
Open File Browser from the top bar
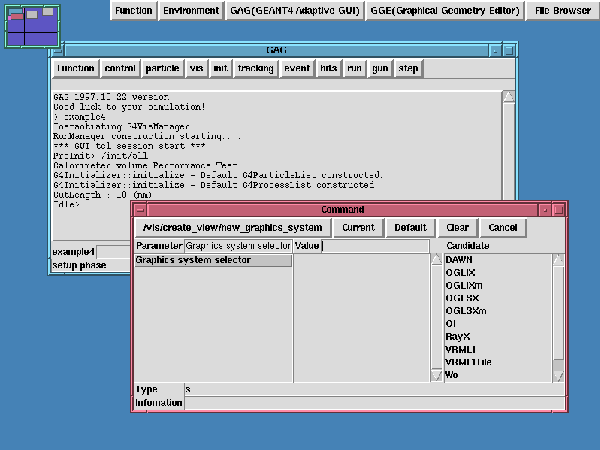coord(562,10)
